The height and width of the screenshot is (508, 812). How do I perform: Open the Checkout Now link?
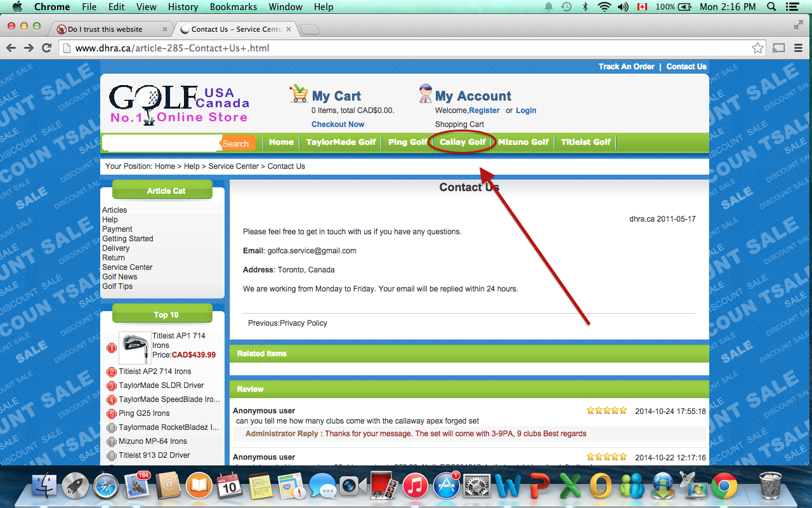click(337, 124)
